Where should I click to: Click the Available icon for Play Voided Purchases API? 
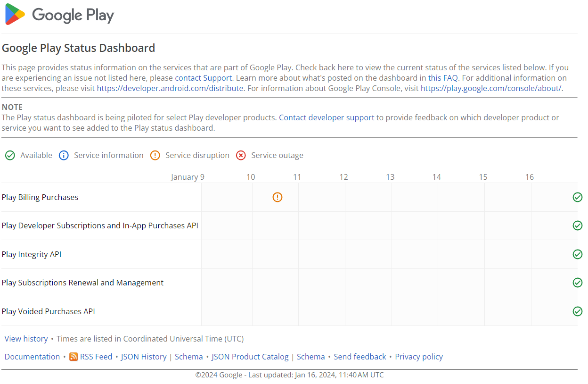coord(578,311)
